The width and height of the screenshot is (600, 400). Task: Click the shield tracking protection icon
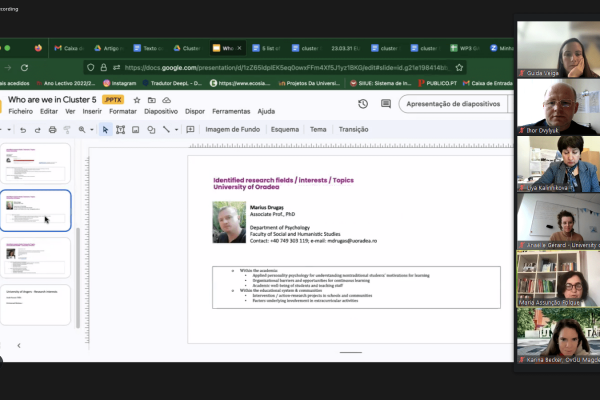pos(91,68)
